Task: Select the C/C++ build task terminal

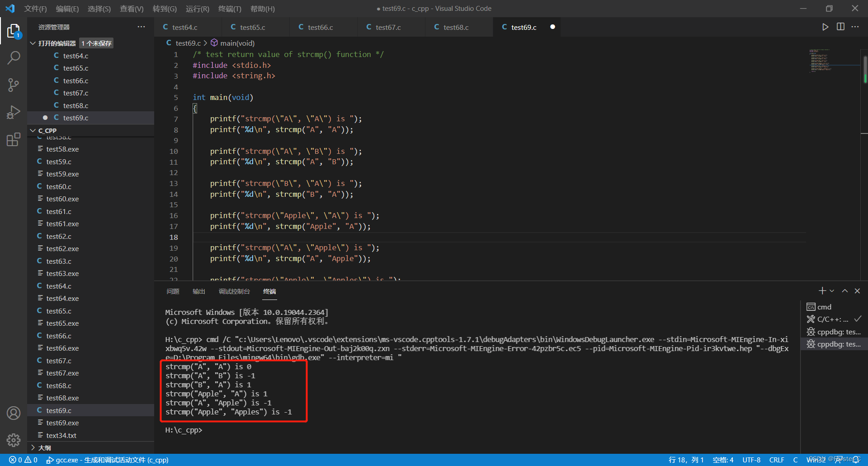Action: (834, 319)
